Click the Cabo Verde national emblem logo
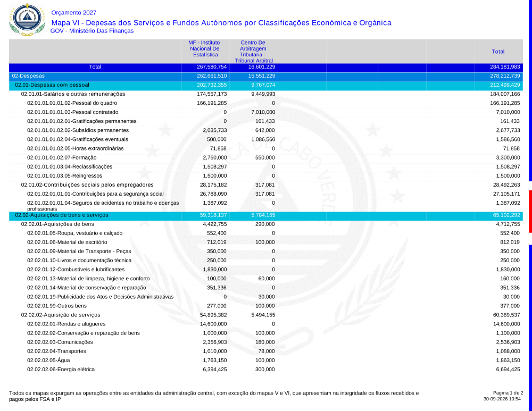Image resolution: width=532 pixels, height=411 pixels. pyautogui.click(x=27, y=20)
